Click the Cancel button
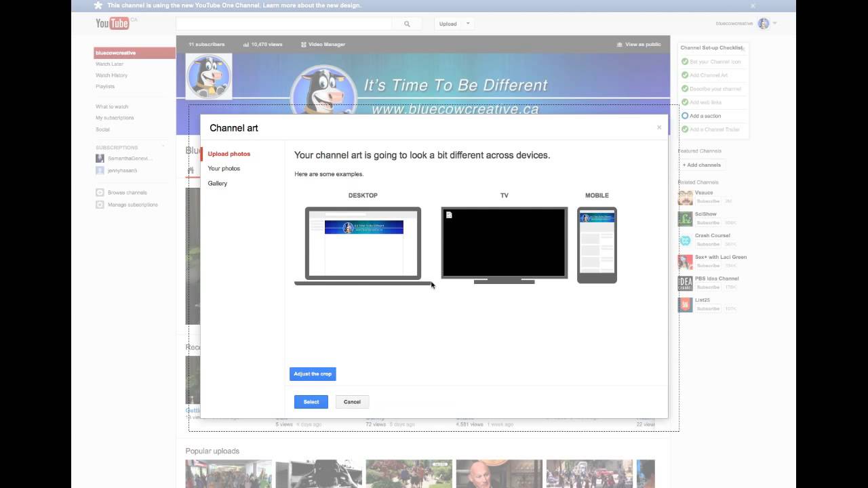This screenshot has width=868, height=488. coord(352,402)
